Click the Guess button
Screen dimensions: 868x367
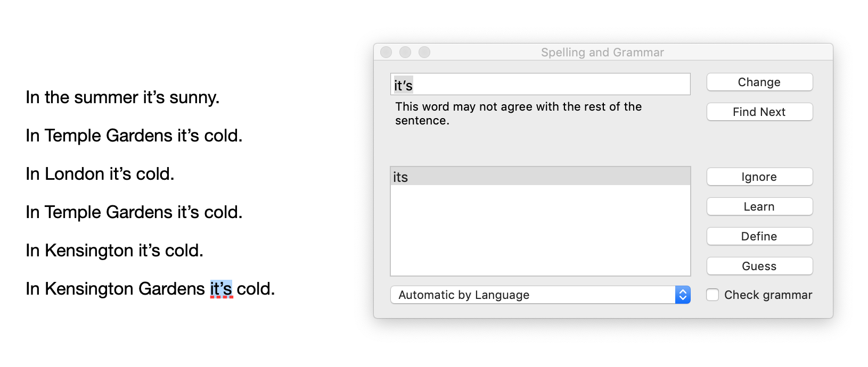[x=759, y=266]
